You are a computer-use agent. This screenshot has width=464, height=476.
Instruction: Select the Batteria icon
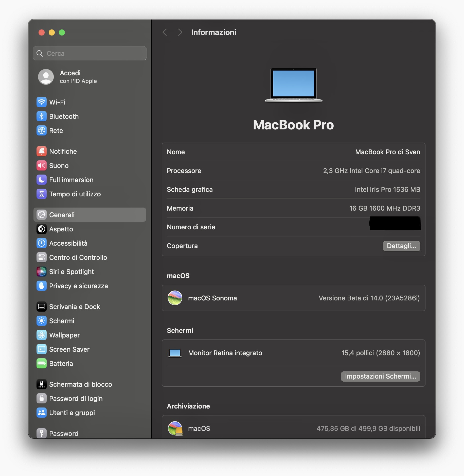pyautogui.click(x=42, y=363)
